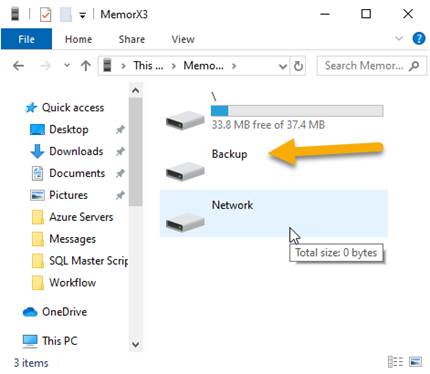Screen dimensions: 430x374
Task: Open recent locations dropdown arrow
Action: 67,65
